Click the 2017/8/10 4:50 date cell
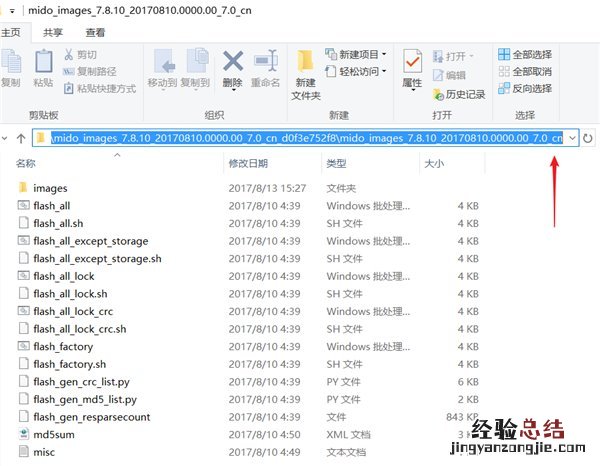 coord(264,434)
